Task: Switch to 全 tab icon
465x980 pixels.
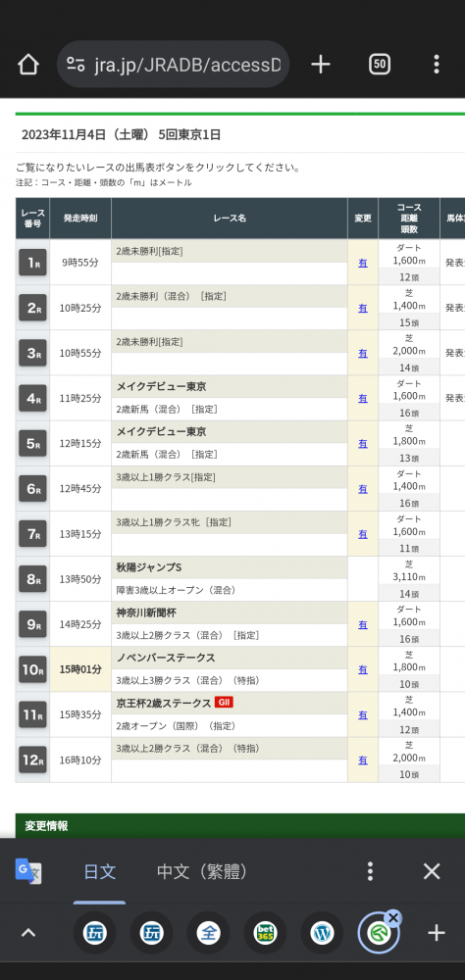Action: point(208,933)
